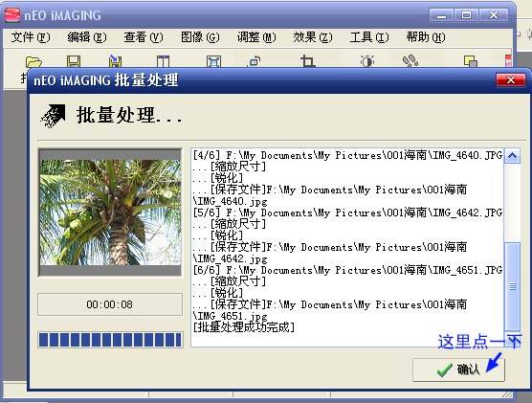This screenshot has height=403, width=532.
Task: Click log line [4/6] IMG_4640.JPG
Action: click(347, 155)
